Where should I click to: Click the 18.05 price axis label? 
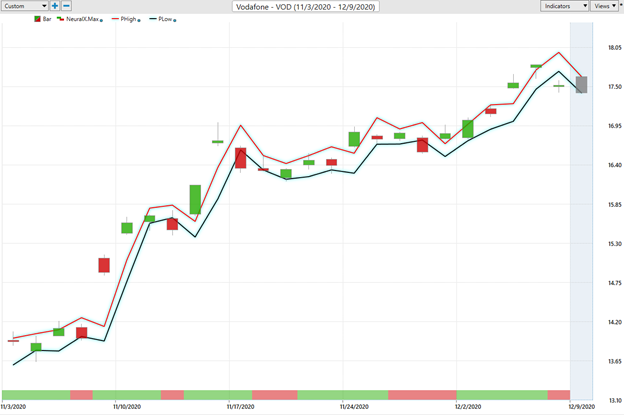click(614, 48)
